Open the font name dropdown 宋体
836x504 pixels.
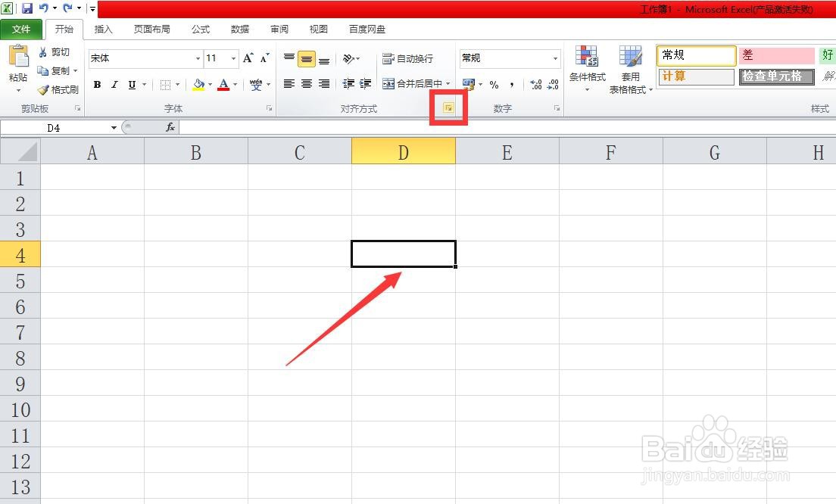tap(198, 58)
